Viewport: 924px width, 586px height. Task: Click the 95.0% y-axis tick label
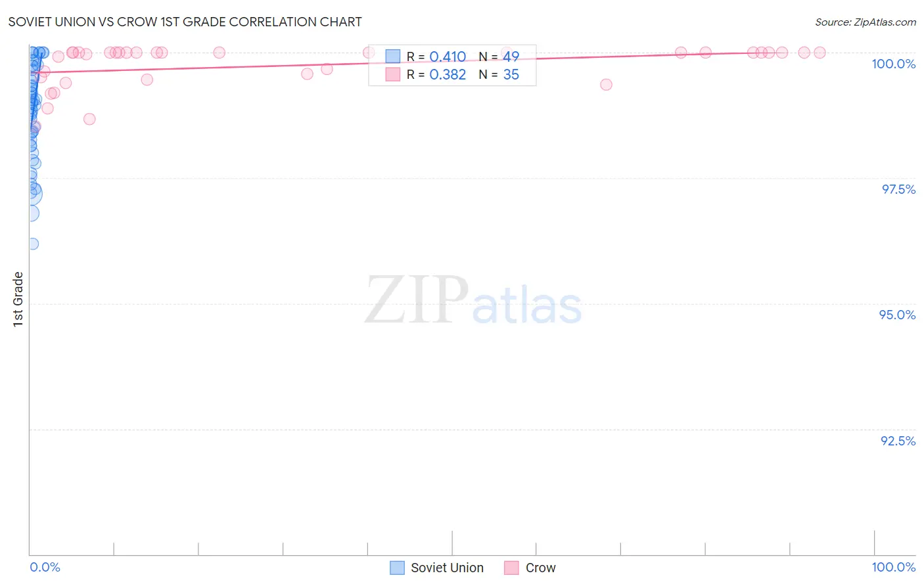pos(897,315)
